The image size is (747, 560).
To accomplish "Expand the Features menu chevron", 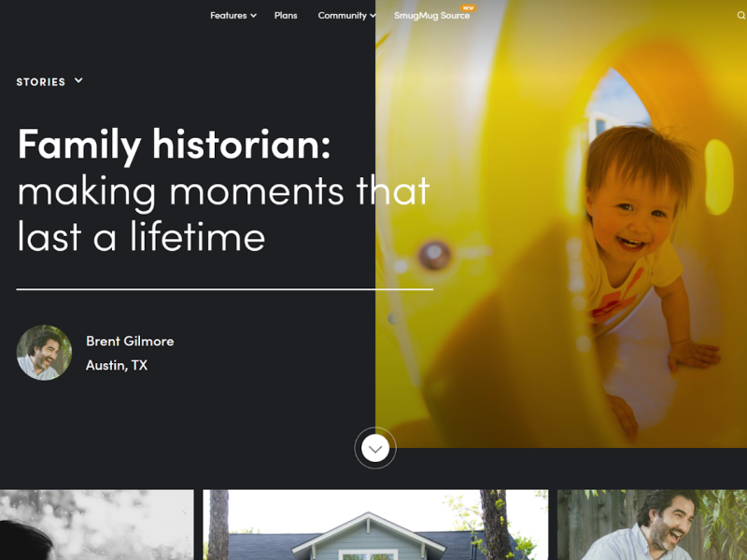I will coord(253,16).
